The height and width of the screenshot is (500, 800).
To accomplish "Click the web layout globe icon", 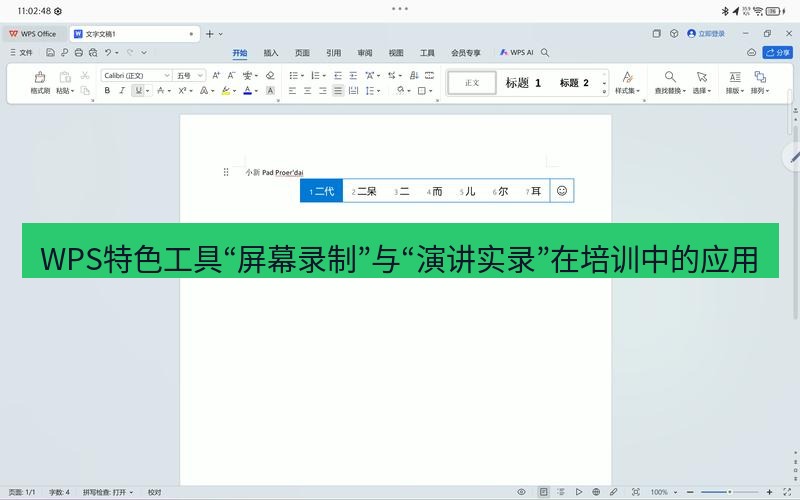I will 596,492.
